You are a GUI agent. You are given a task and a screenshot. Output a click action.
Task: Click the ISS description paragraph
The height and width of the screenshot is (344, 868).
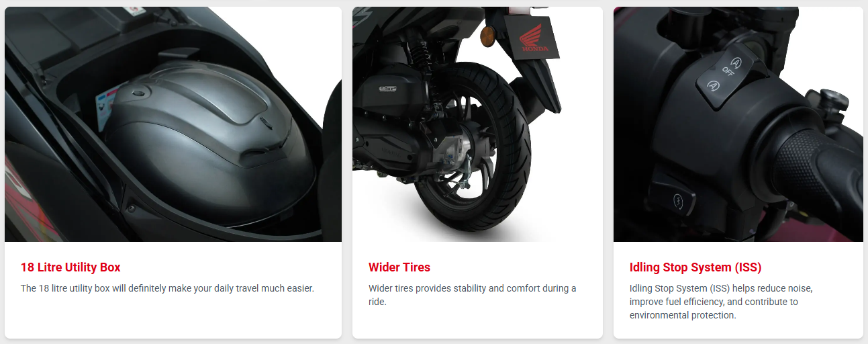point(721,302)
